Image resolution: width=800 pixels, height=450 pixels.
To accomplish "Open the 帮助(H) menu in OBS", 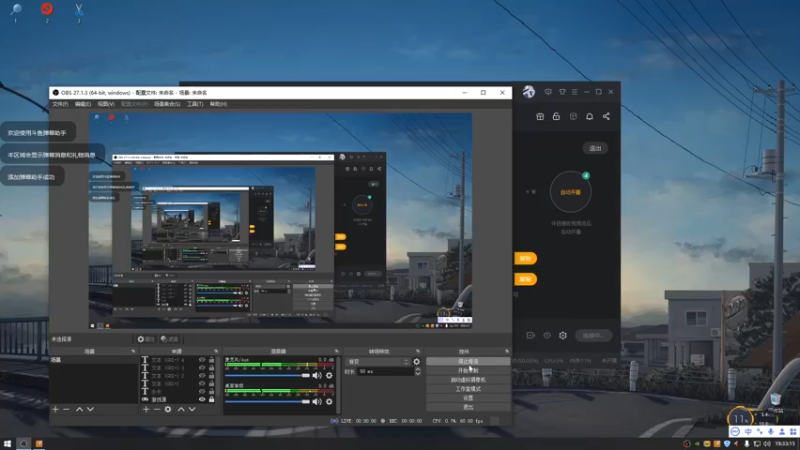I will pos(218,104).
